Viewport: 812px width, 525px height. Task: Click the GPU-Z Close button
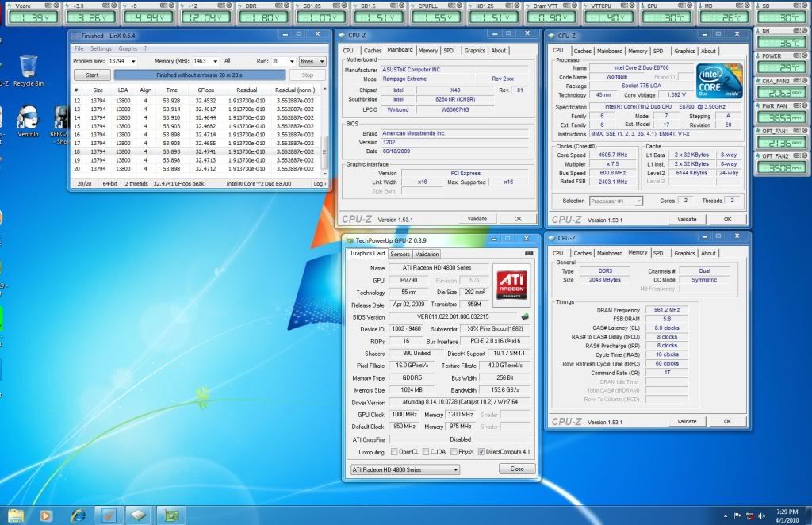[517, 469]
